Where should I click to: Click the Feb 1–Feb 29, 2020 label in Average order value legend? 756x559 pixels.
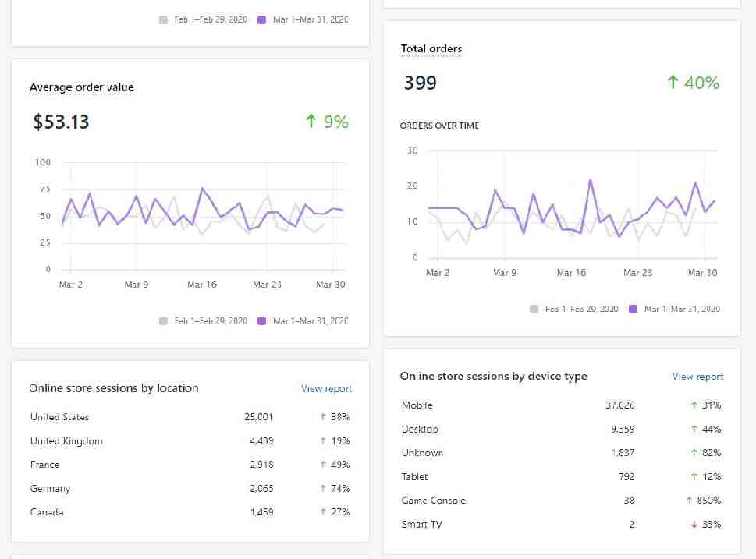[211, 321]
